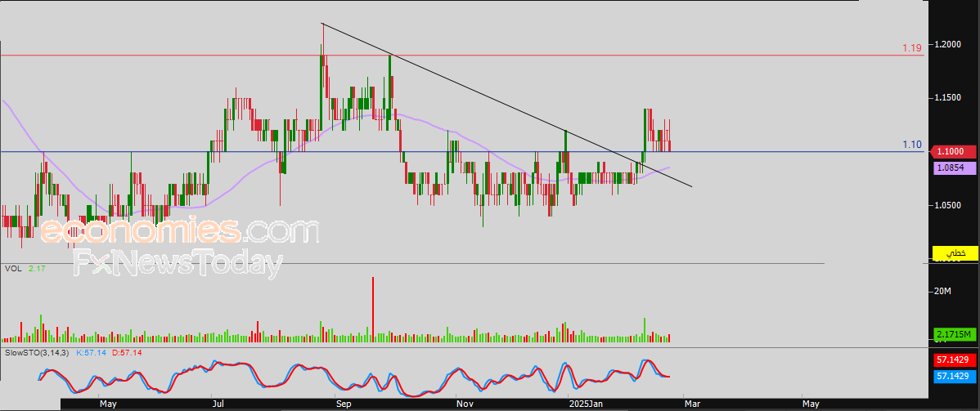The height and width of the screenshot is (411, 980).
Task: Select the red 57.1429 stochastic tag
Action: [954, 360]
